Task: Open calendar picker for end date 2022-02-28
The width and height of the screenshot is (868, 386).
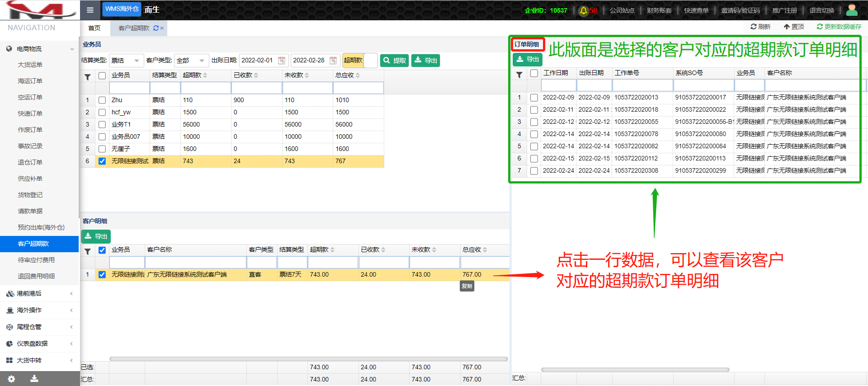Action: 333,61
